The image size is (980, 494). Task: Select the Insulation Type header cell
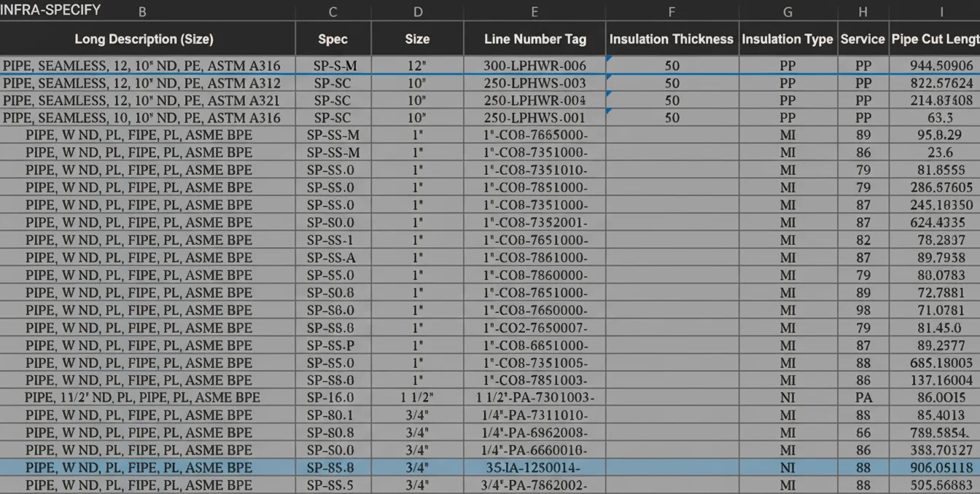pos(787,39)
